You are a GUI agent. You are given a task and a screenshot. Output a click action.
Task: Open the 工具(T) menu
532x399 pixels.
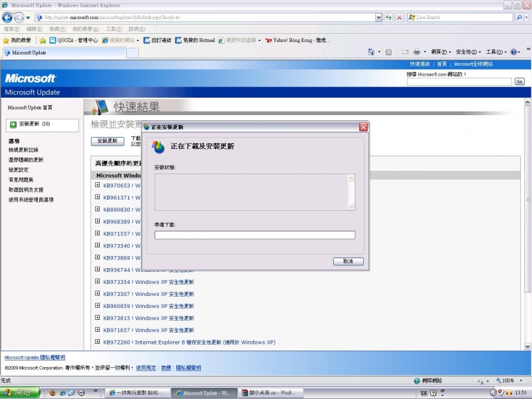click(113, 29)
